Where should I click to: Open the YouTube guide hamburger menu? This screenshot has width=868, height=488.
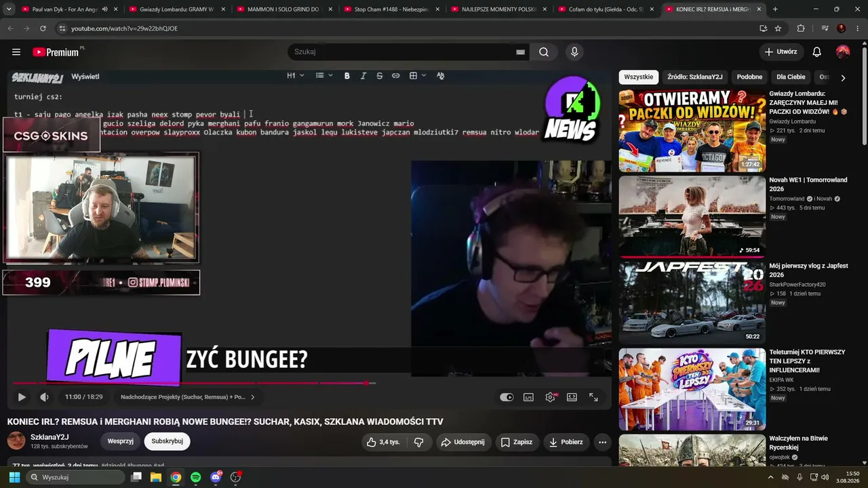click(x=16, y=52)
